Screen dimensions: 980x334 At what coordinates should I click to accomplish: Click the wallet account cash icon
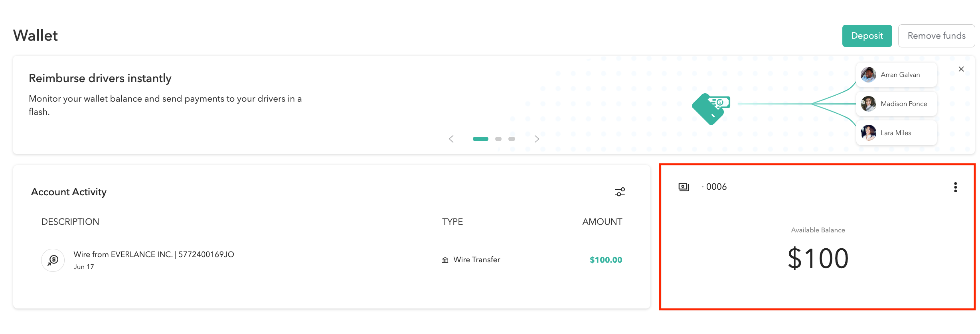point(684,187)
